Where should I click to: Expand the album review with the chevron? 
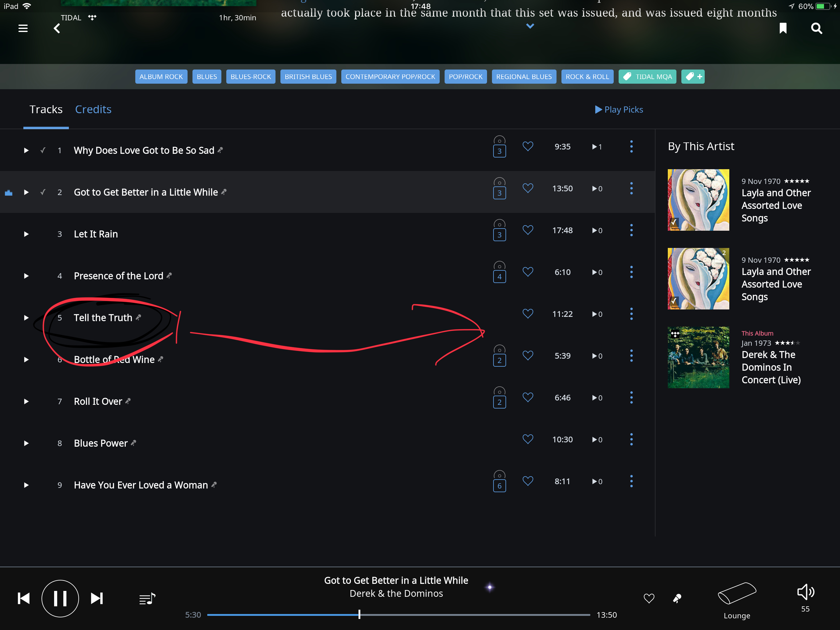pyautogui.click(x=530, y=26)
